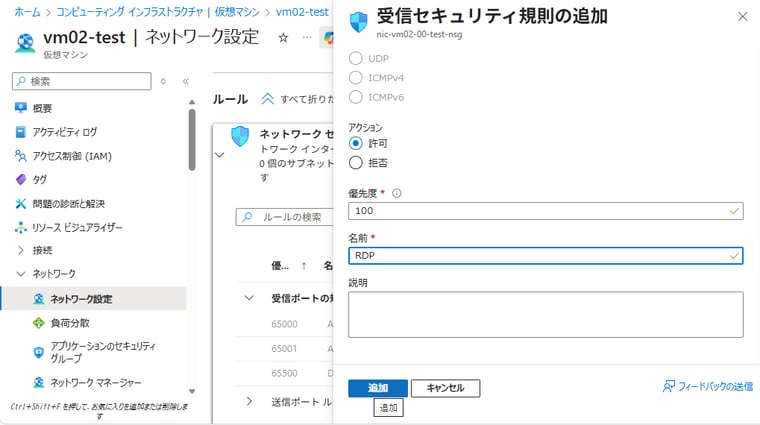760x425 pixels.
Task: Open the アクティビティ ログ menu item
Action: coord(64,132)
